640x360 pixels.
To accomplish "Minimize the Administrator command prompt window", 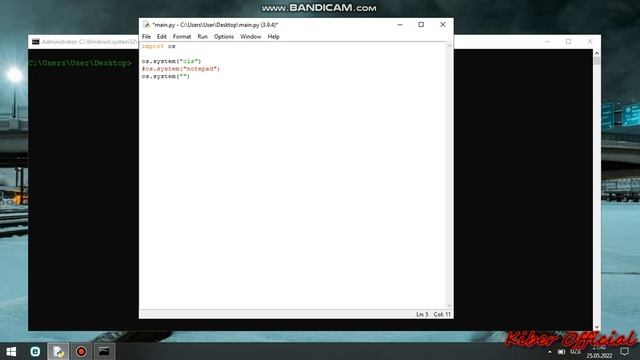I will click(547, 42).
